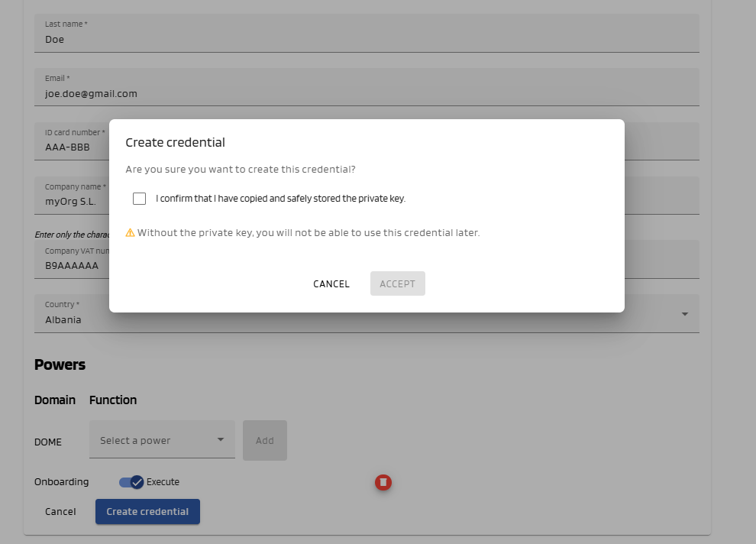Screen dimensions: 756x544
Task: Click the yellow warning triangle icon
Action: pos(130,232)
